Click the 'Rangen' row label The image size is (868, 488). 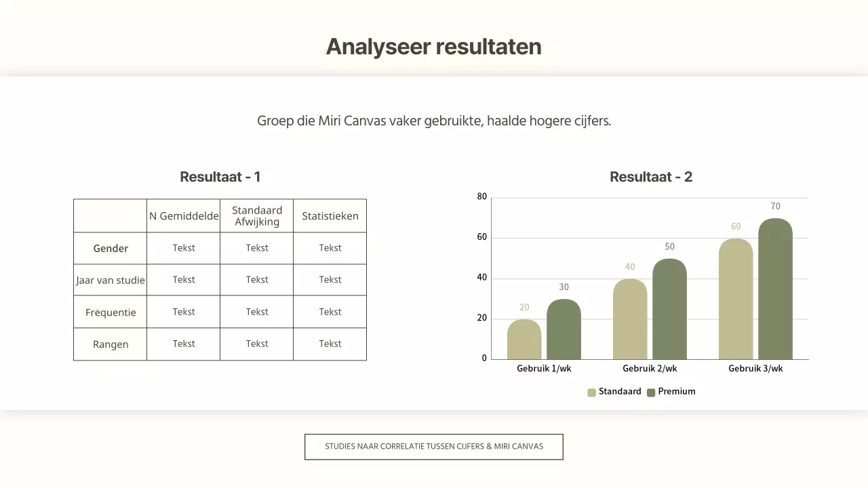pyautogui.click(x=111, y=344)
